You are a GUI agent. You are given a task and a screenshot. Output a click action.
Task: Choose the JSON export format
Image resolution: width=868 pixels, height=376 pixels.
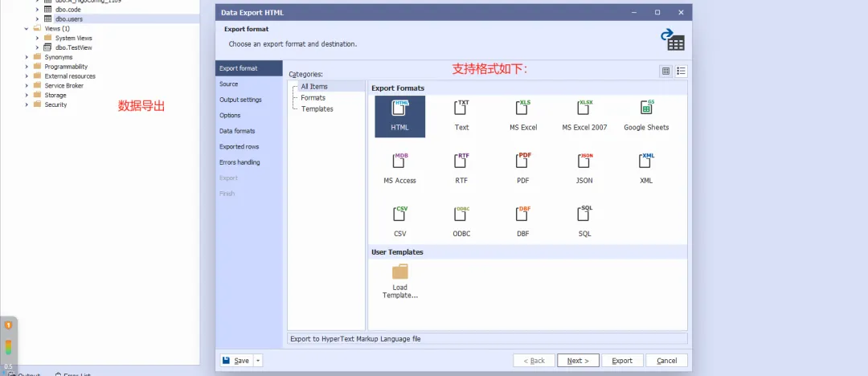[x=584, y=161]
